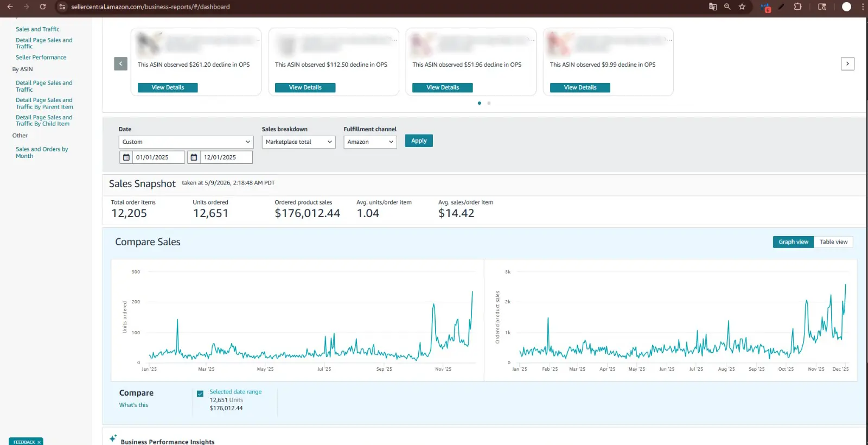
Task: Edit the end date field 12/01/2025
Action: click(x=226, y=157)
